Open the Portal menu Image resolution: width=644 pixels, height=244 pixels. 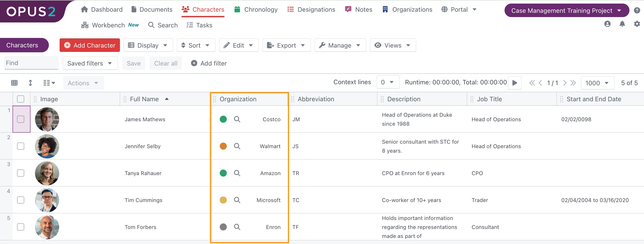coord(459,9)
